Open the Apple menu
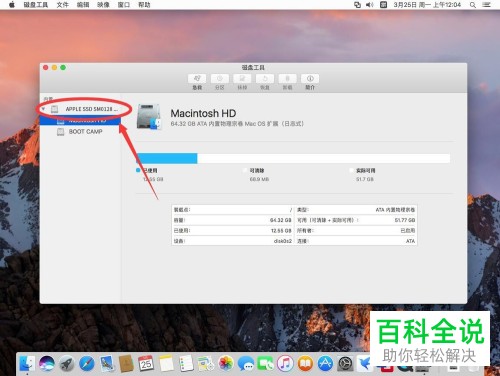The image size is (500, 376). (x=12, y=5)
